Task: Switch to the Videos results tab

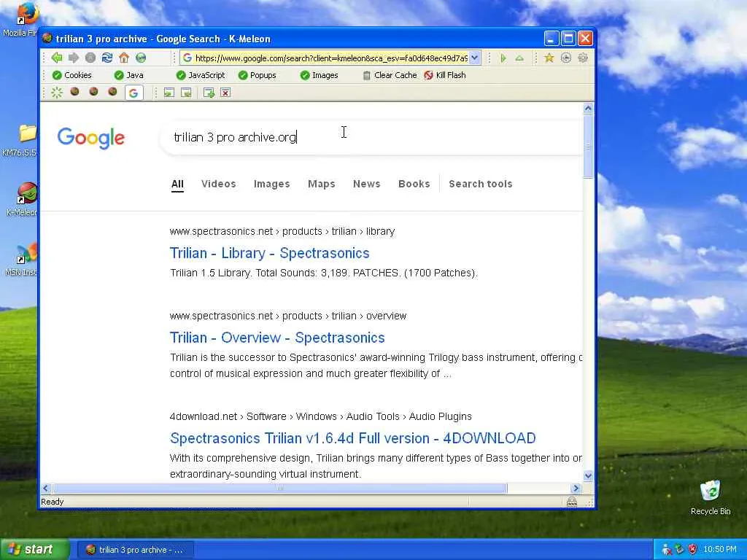Action: [219, 184]
